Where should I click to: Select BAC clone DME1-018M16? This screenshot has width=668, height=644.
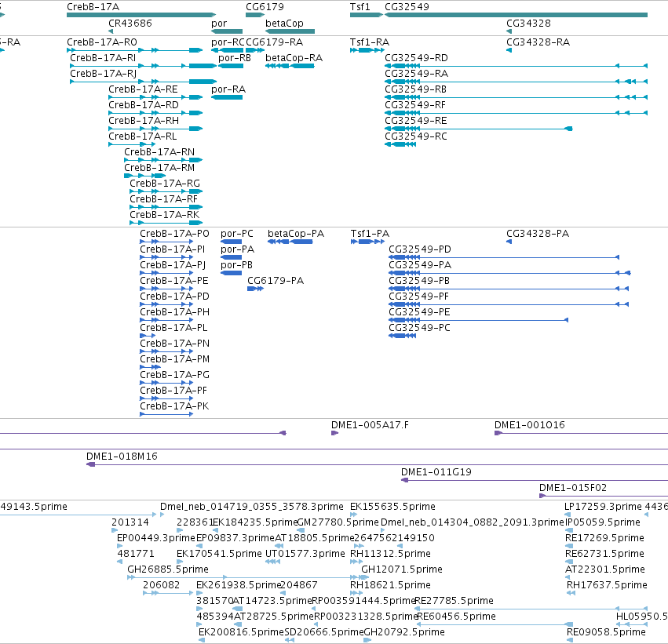(x=122, y=457)
